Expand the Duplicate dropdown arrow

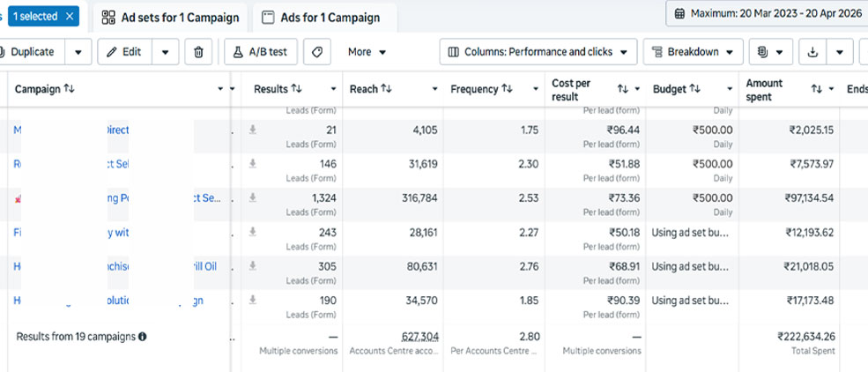pos(78,52)
